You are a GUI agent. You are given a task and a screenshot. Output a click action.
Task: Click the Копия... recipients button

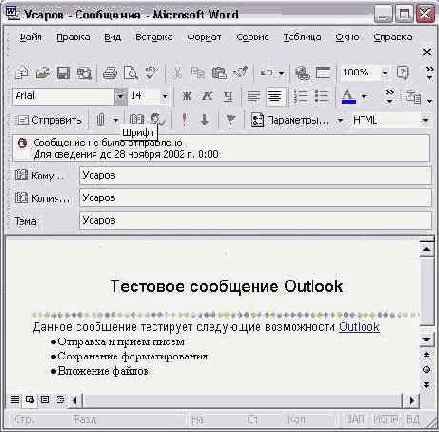pos(42,198)
